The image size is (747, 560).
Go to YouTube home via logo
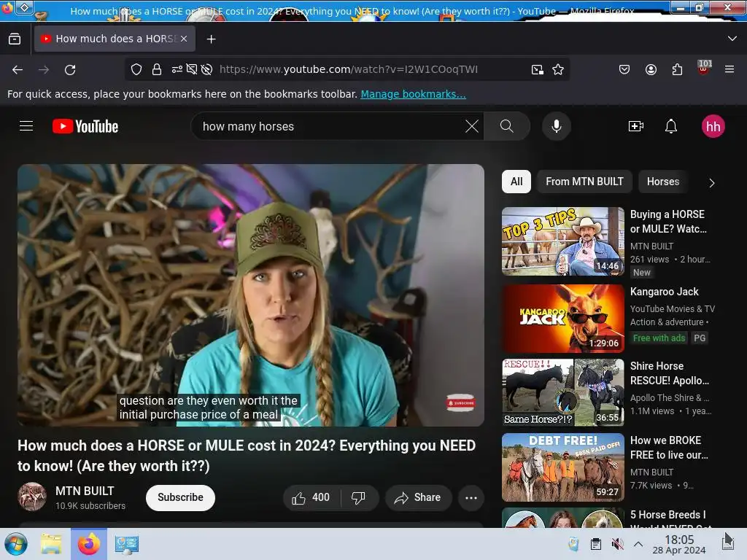85,126
